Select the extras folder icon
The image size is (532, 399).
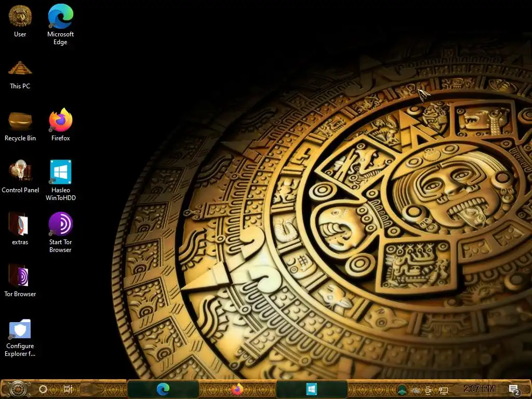pyautogui.click(x=19, y=223)
